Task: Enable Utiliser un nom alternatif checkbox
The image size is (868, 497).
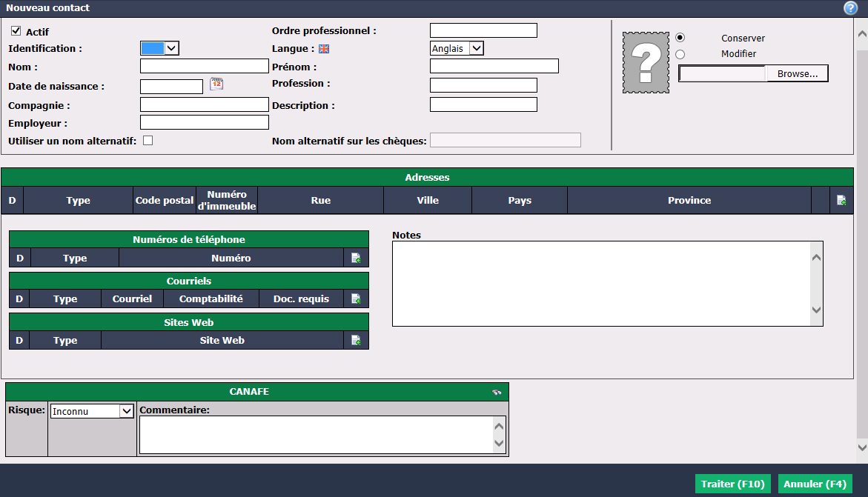Action: tap(148, 141)
